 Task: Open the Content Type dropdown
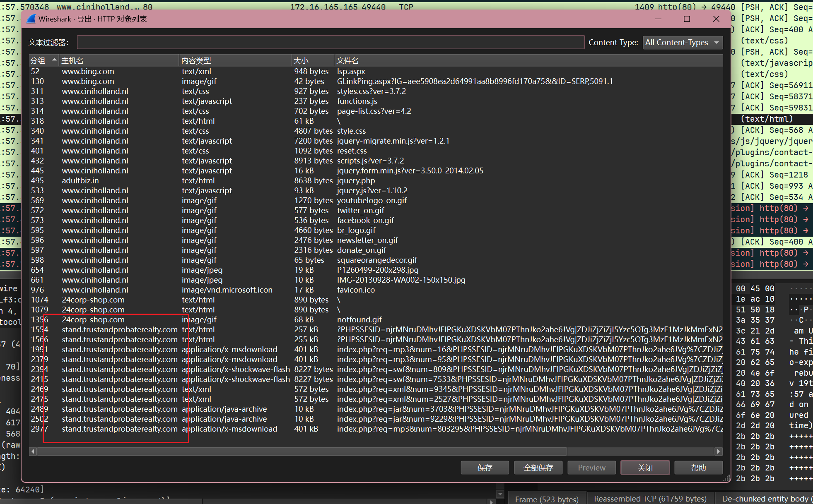683,42
